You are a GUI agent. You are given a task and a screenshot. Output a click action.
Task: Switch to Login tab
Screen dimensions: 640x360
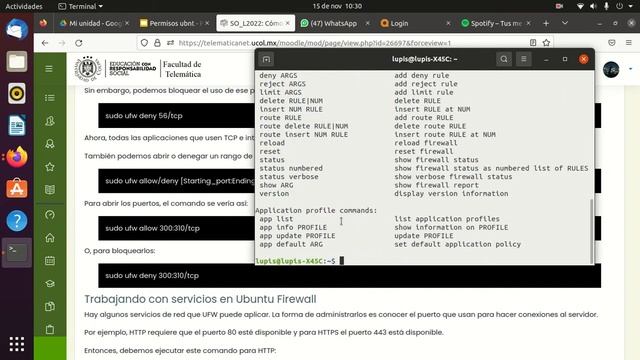(x=415, y=23)
